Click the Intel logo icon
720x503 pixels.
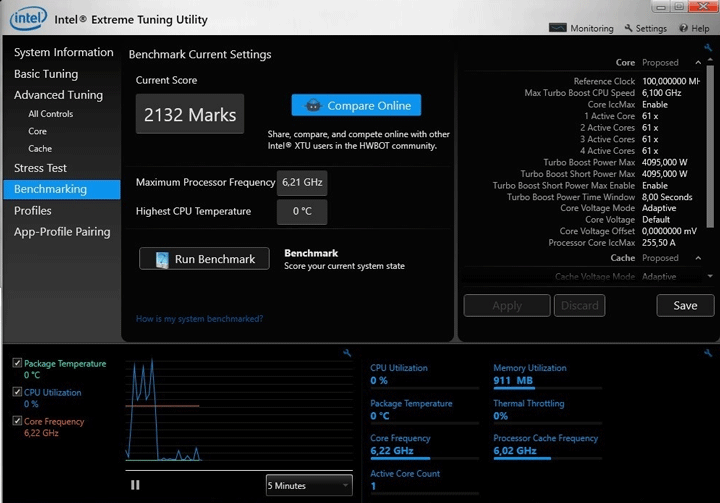click(x=28, y=18)
